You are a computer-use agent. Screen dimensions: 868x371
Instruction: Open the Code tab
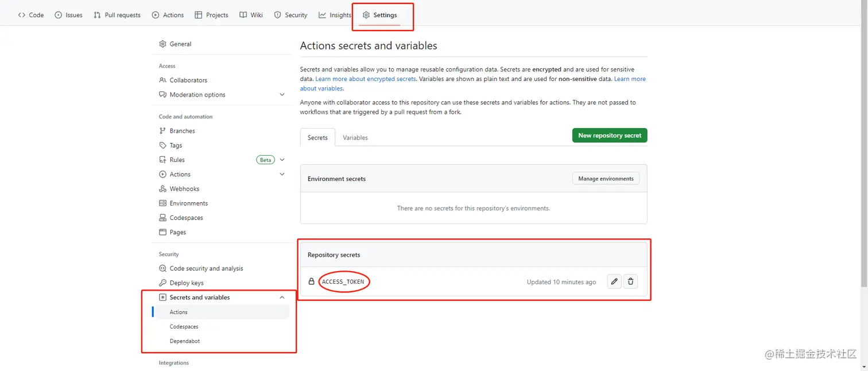pos(31,15)
